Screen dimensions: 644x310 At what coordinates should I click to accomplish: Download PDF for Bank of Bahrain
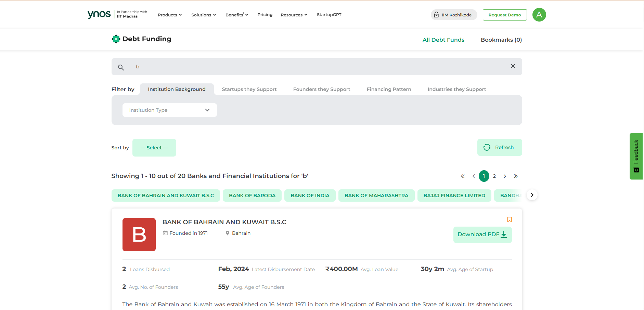tap(482, 234)
